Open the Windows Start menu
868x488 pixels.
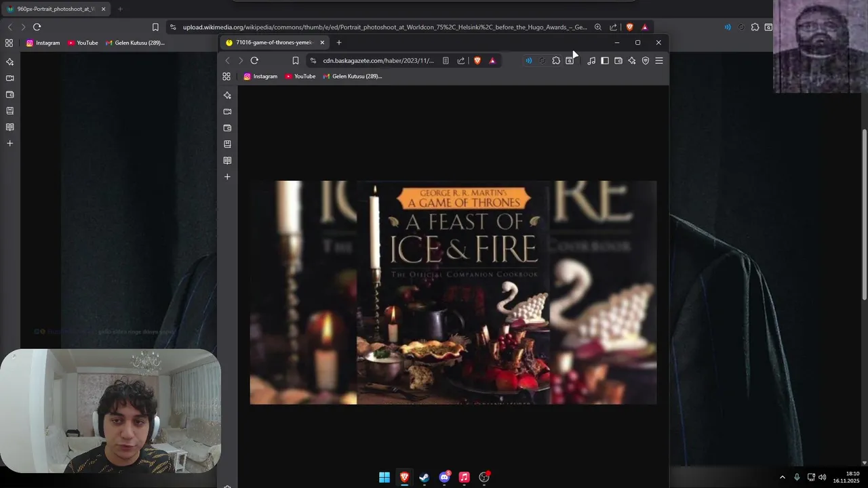click(384, 477)
